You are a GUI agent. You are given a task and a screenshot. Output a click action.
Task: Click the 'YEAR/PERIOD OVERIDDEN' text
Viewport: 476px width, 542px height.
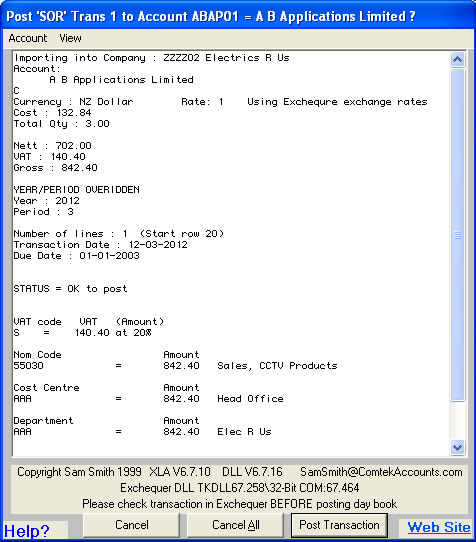pos(76,190)
